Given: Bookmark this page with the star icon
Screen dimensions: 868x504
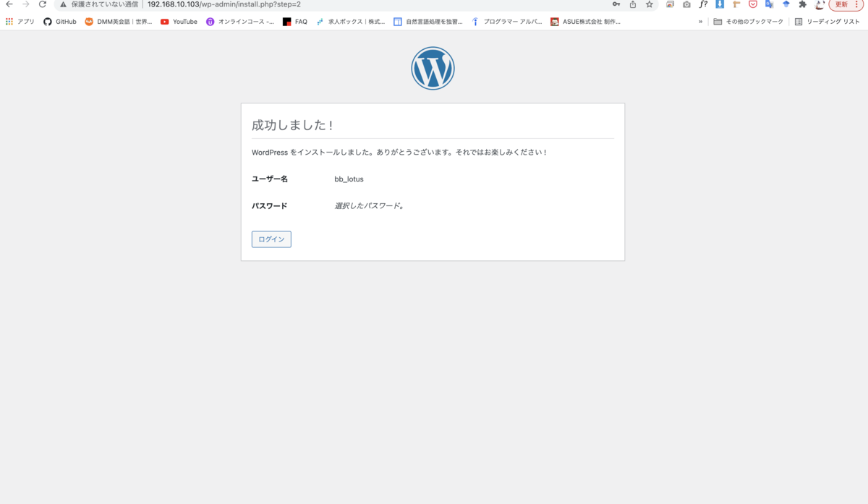Looking at the screenshot, I should click(650, 4).
